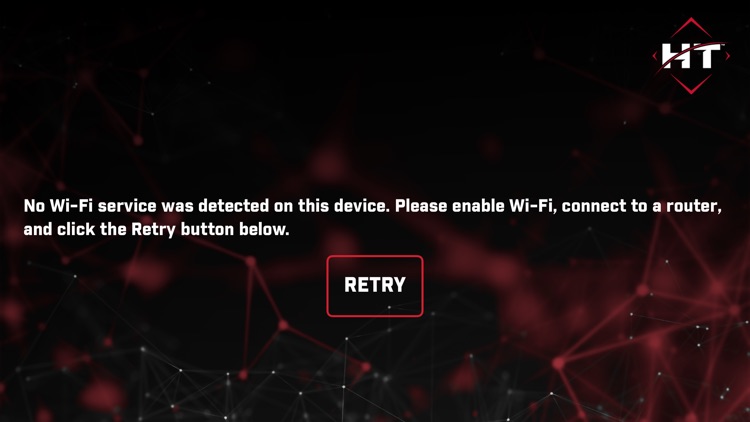Click the letter H in the HT logo
This screenshot has width=750, height=422.
click(673, 56)
